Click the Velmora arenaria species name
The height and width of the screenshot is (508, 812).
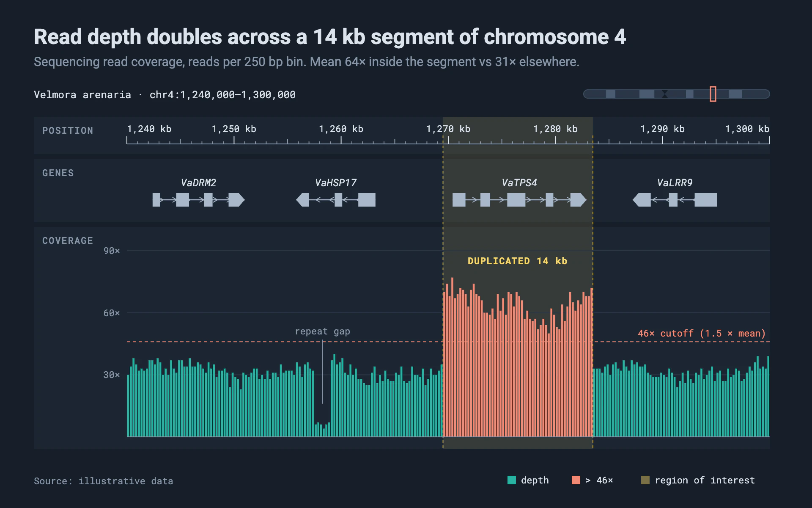(x=82, y=94)
